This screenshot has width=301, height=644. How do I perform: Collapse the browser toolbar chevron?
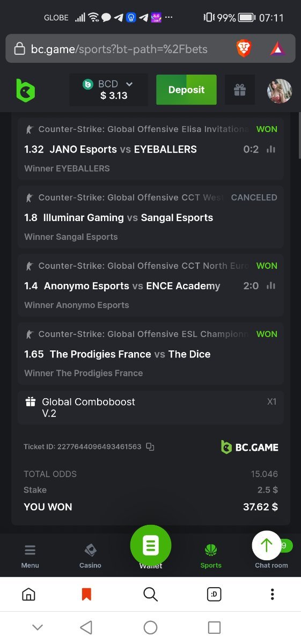pos(38,627)
